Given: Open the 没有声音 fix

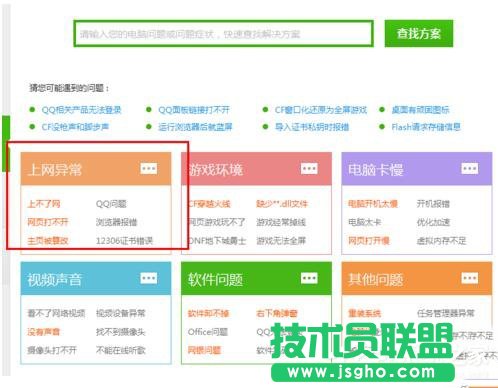Looking at the screenshot, I should pyautogui.click(x=44, y=332).
